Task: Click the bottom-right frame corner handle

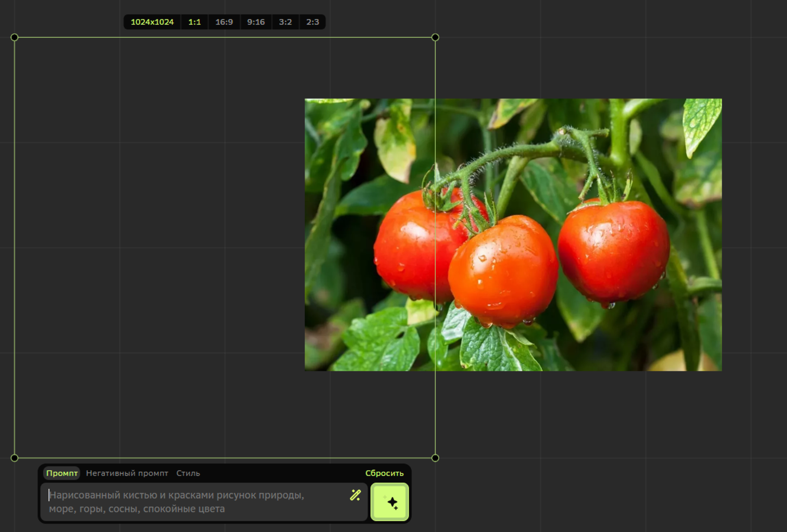Action: point(435,458)
